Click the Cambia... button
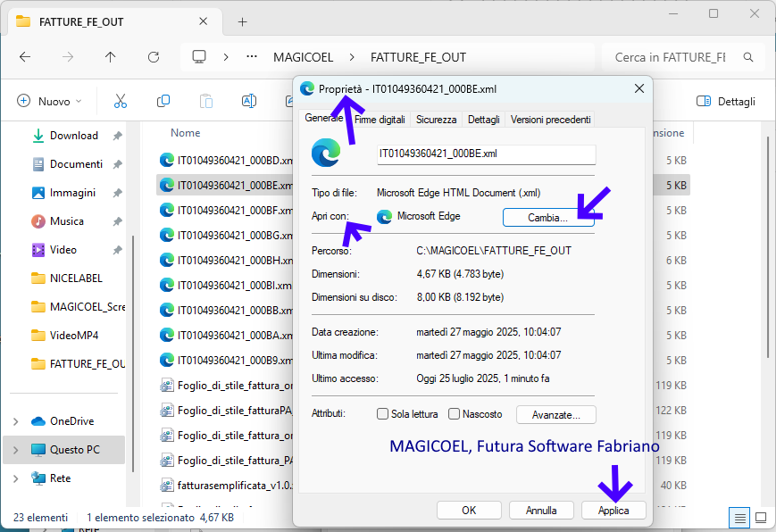The height and width of the screenshot is (532, 776). (x=548, y=217)
